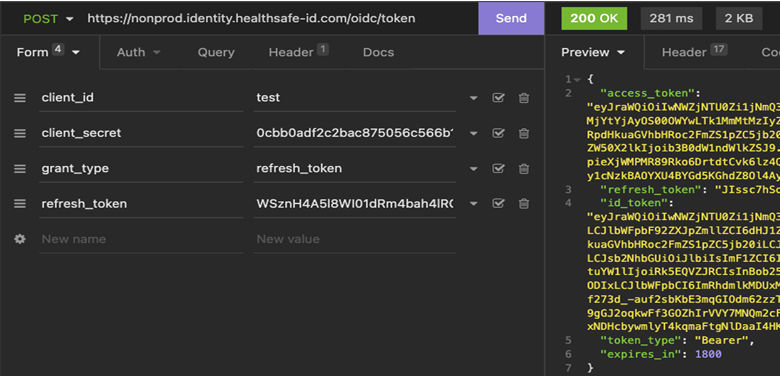Delete the client_secret form parameter

[x=523, y=133]
